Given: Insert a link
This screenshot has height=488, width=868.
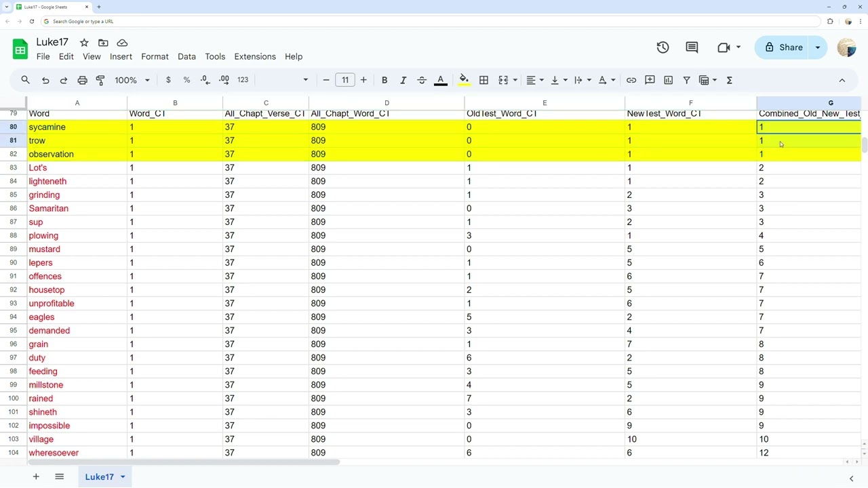Looking at the screenshot, I should pos(631,80).
